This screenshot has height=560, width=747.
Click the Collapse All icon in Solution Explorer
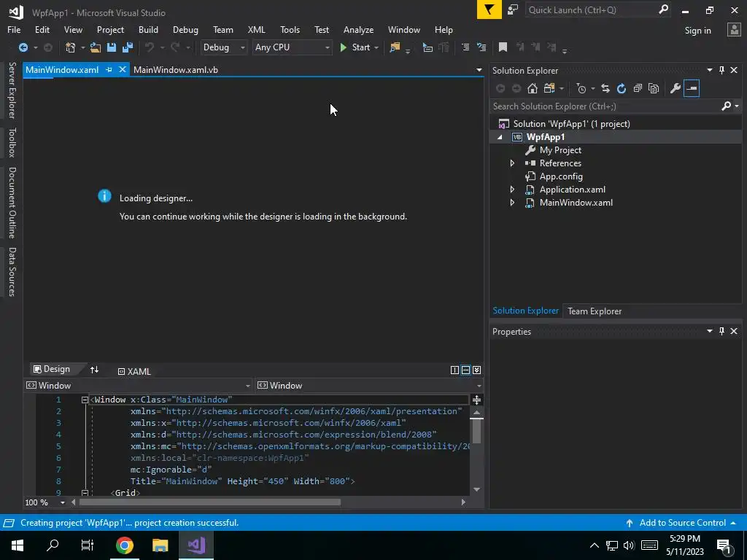click(638, 88)
